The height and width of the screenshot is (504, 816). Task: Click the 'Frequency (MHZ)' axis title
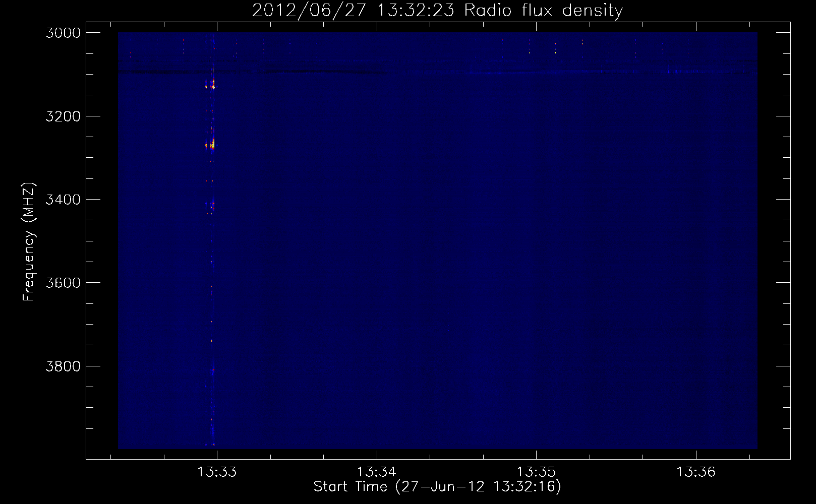tap(29, 242)
